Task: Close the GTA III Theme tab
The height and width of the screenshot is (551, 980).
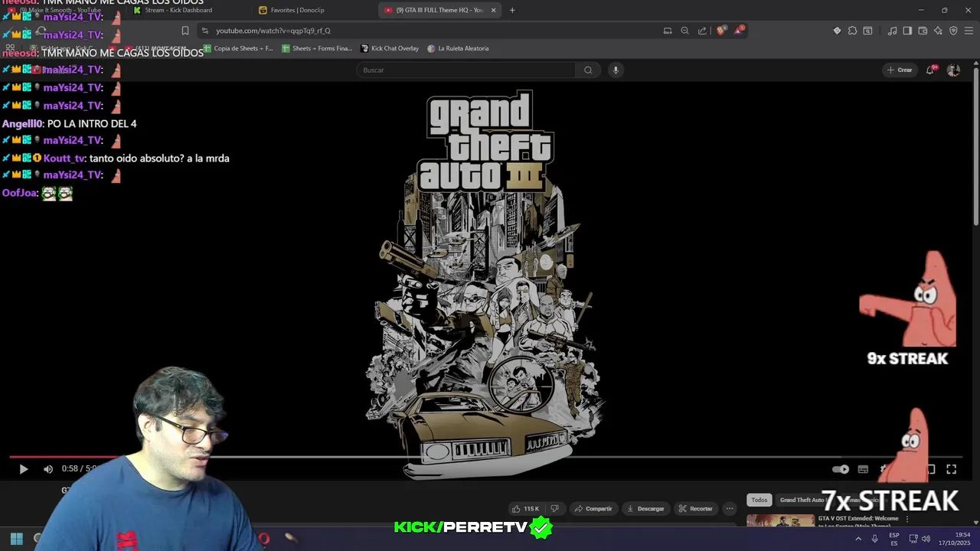Action: point(493,10)
